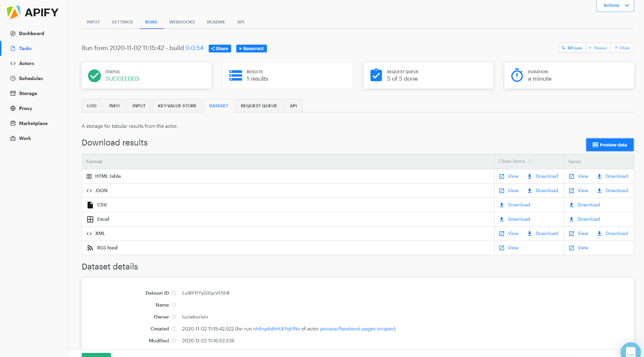The width and height of the screenshot is (644, 357).
Task: Click the results list icon
Action: tap(235, 76)
